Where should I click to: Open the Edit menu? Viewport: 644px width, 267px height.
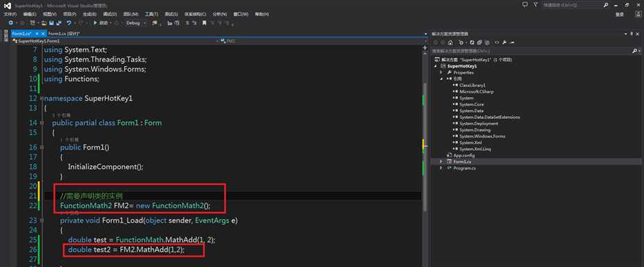[30, 14]
